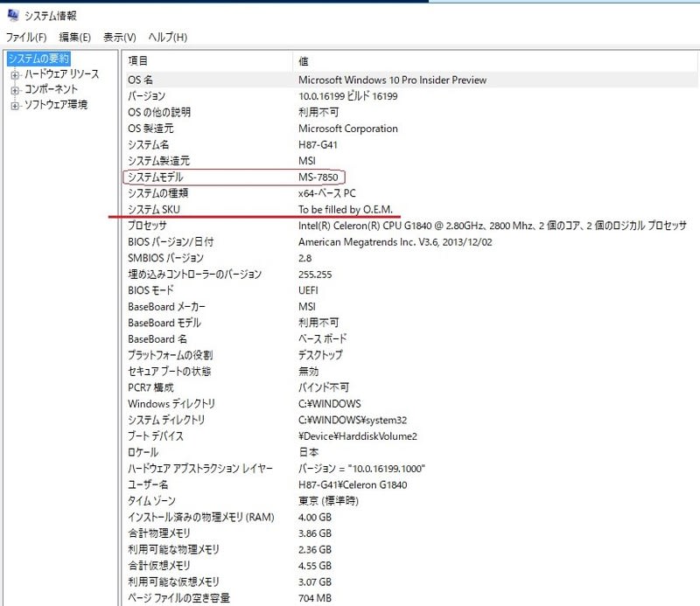The width and height of the screenshot is (700, 606).
Task: Select the セキュア ブートの状態 row
Action: tap(411, 372)
